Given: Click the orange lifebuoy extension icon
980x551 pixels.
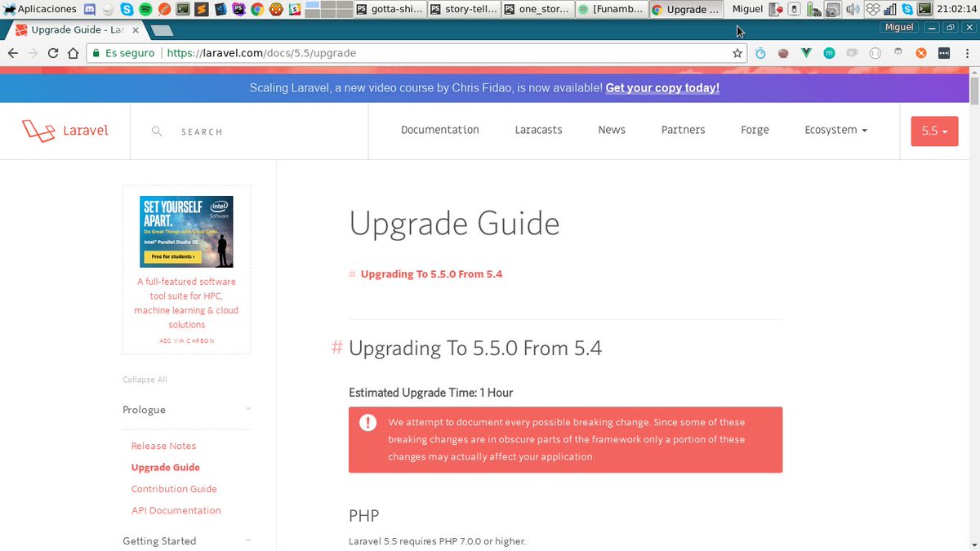Looking at the screenshot, I should [x=921, y=53].
